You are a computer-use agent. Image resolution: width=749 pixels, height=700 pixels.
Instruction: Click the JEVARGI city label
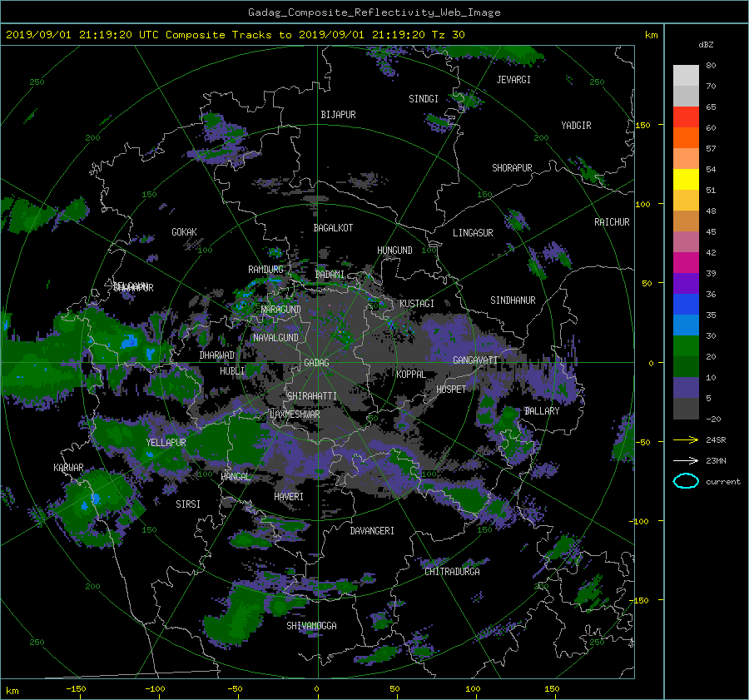click(x=513, y=80)
